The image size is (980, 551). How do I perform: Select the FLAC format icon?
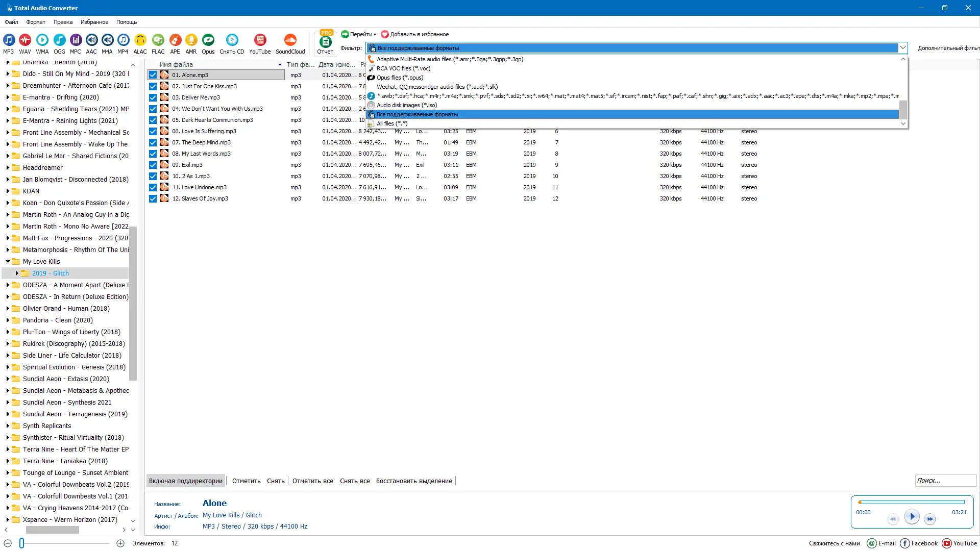158,40
